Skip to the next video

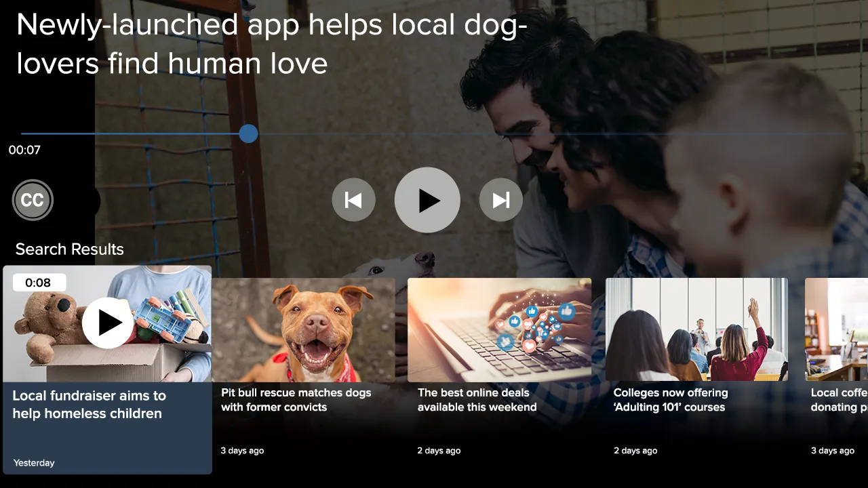[x=500, y=200]
